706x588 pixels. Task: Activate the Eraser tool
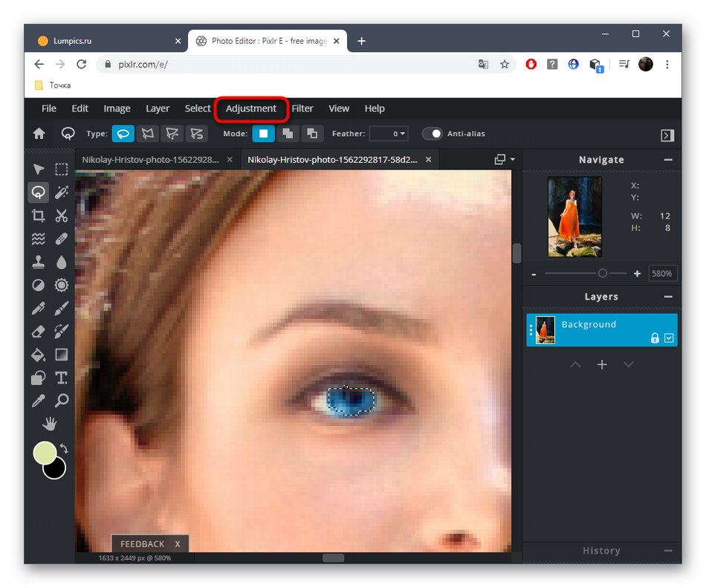[x=38, y=331]
